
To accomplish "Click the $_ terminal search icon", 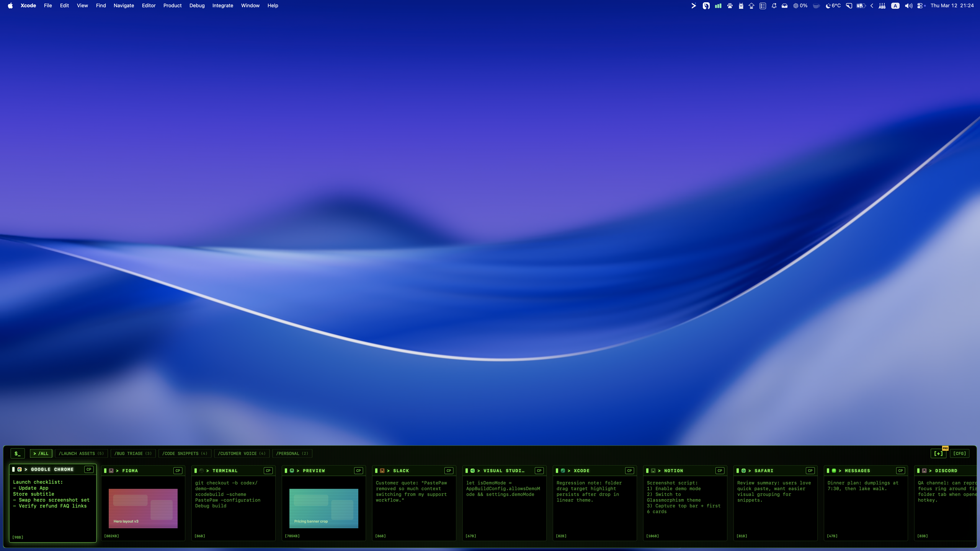I will [x=17, y=453].
